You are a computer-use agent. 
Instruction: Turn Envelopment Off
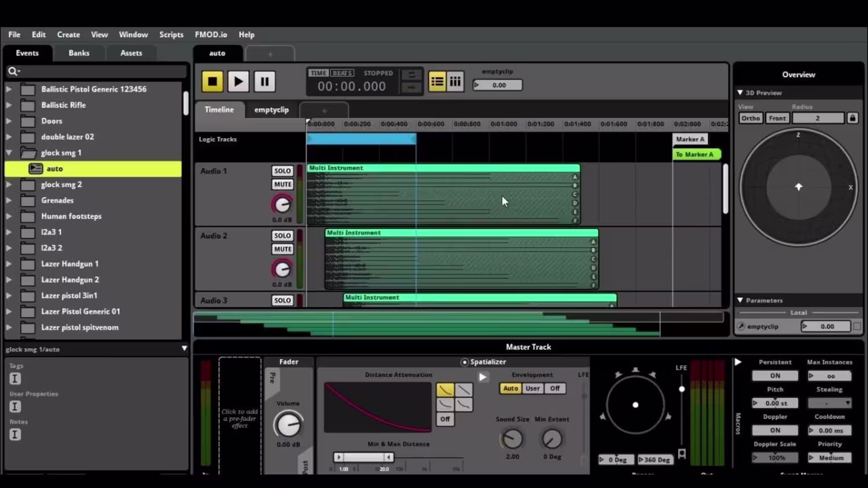click(555, 389)
